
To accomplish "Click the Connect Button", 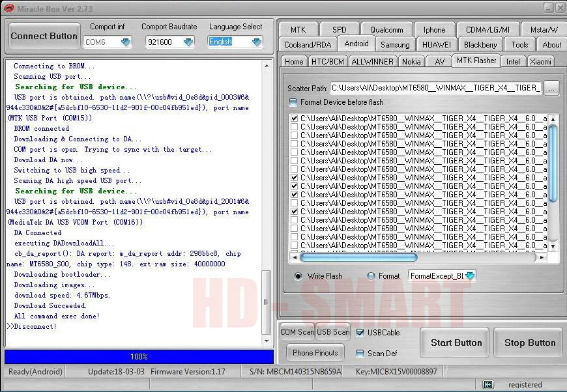I will (x=44, y=36).
